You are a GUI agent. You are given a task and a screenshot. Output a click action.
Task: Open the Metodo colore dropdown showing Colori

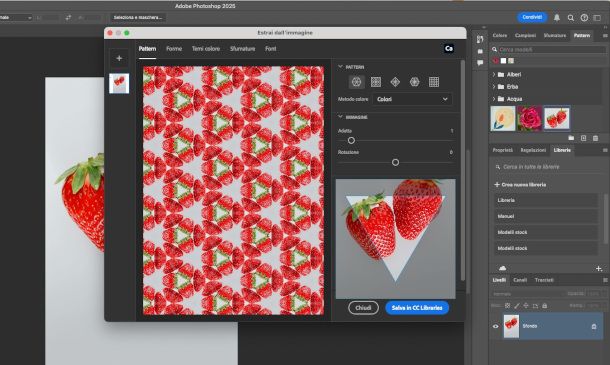point(412,99)
